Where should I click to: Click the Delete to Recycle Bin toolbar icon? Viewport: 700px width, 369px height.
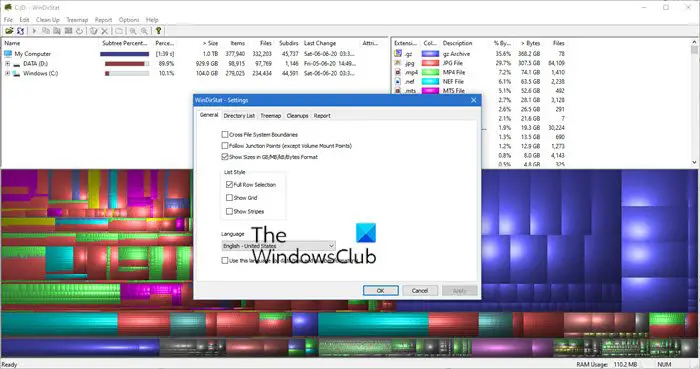pos(93,31)
